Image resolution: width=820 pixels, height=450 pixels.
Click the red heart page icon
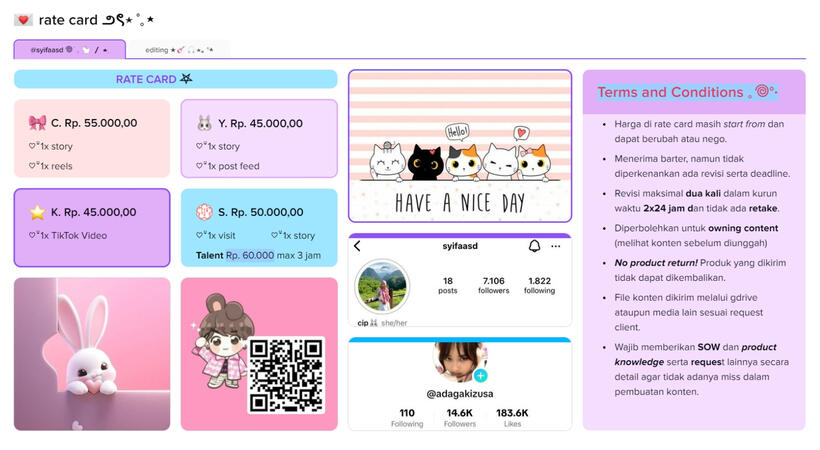pyautogui.click(x=23, y=20)
